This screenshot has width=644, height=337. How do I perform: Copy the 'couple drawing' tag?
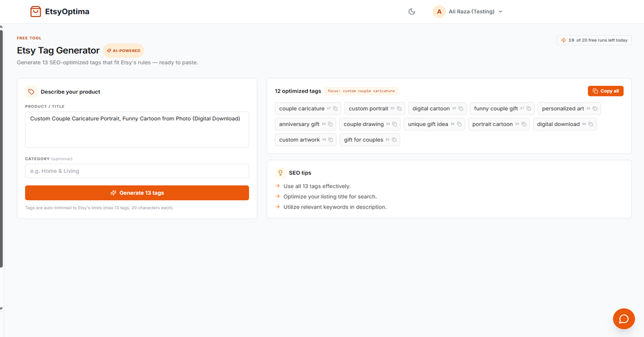[395, 124]
